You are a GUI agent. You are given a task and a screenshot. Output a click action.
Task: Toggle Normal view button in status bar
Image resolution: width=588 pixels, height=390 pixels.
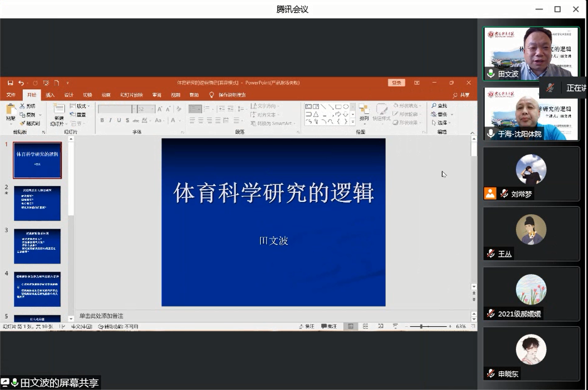(351, 326)
